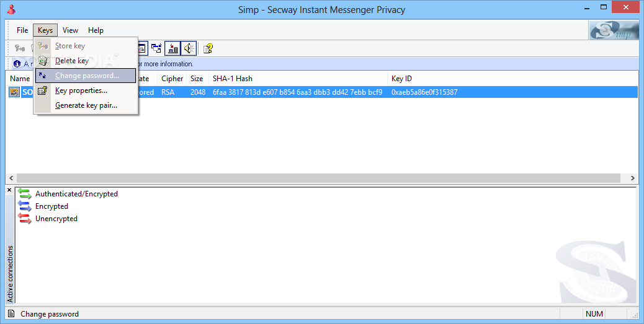Click the horizontal scrollbar right arrow
Image resolution: width=644 pixels, height=324 pixels.
coord(632,178)
